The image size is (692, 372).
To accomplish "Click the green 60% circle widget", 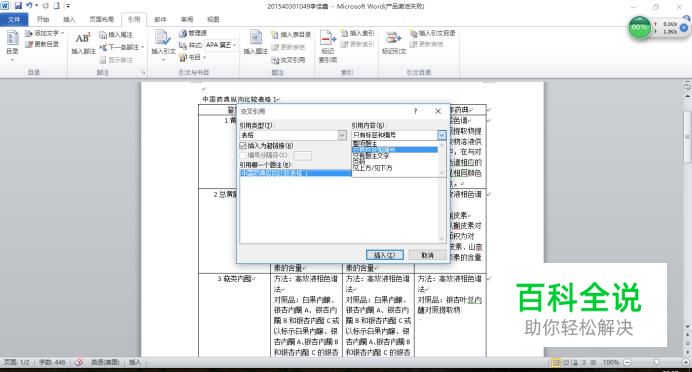I will coord(639,27).
